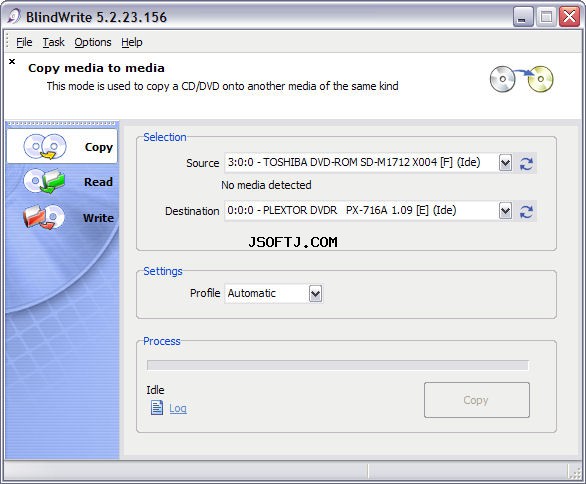Image resolution: width=586 pixels, height=484 pixels.
Task: Click the Log document icon
Action: coord(157,408)
